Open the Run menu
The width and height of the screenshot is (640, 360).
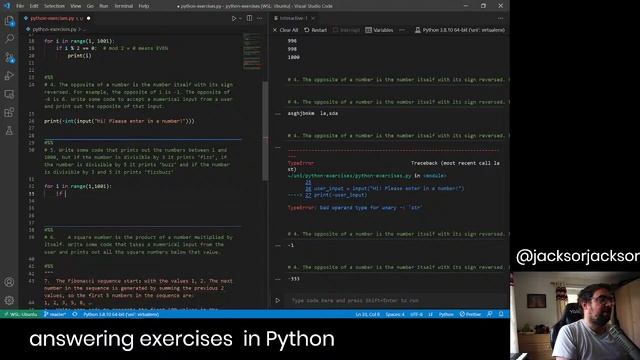[104, 6]
